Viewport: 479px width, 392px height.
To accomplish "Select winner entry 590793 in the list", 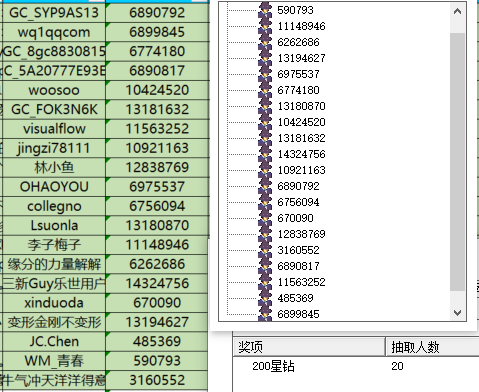I will [x=295, y=10].
